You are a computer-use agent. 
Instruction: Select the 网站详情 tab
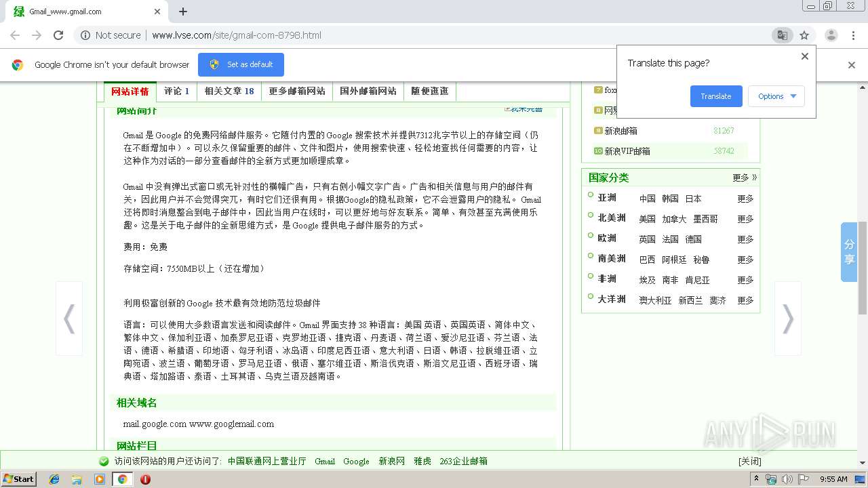click(130, 91)
